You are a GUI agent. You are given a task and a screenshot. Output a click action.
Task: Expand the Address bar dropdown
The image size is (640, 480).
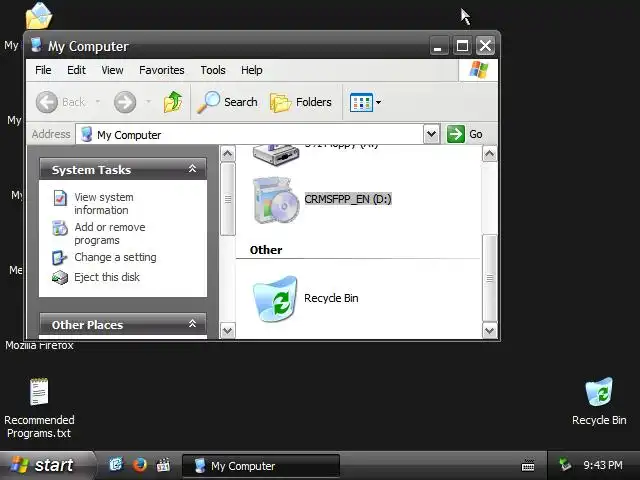[x=431, y=134]
